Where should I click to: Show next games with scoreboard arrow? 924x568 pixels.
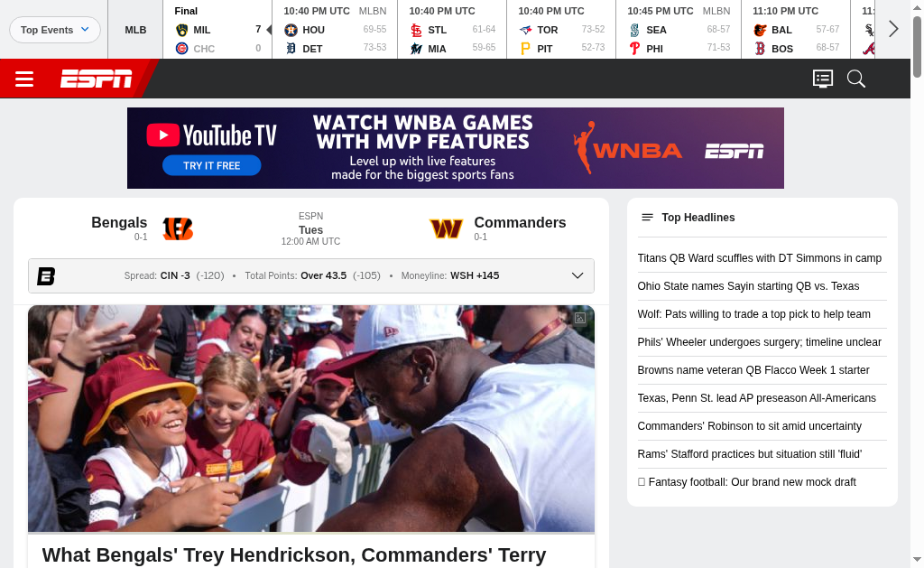point(893,29)
